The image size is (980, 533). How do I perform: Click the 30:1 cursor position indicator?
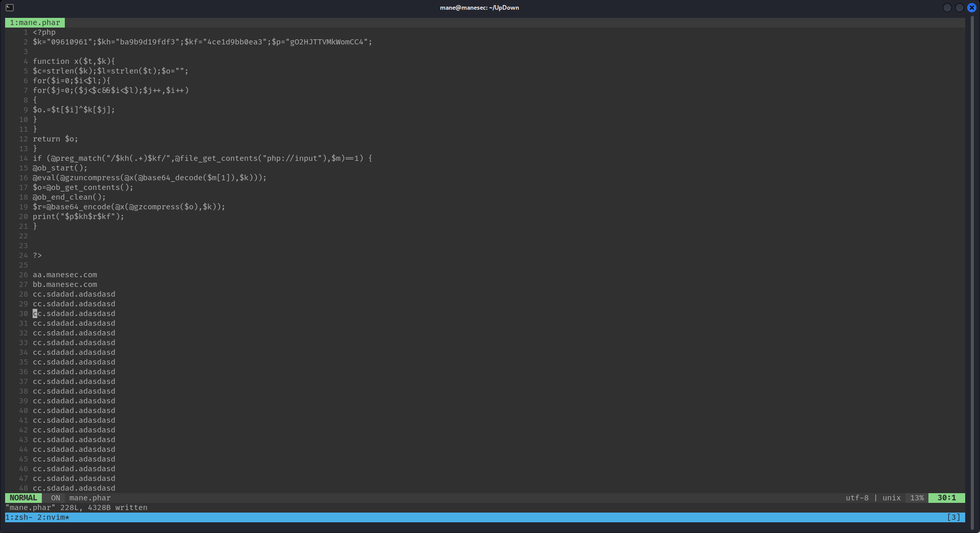[946, 498]
